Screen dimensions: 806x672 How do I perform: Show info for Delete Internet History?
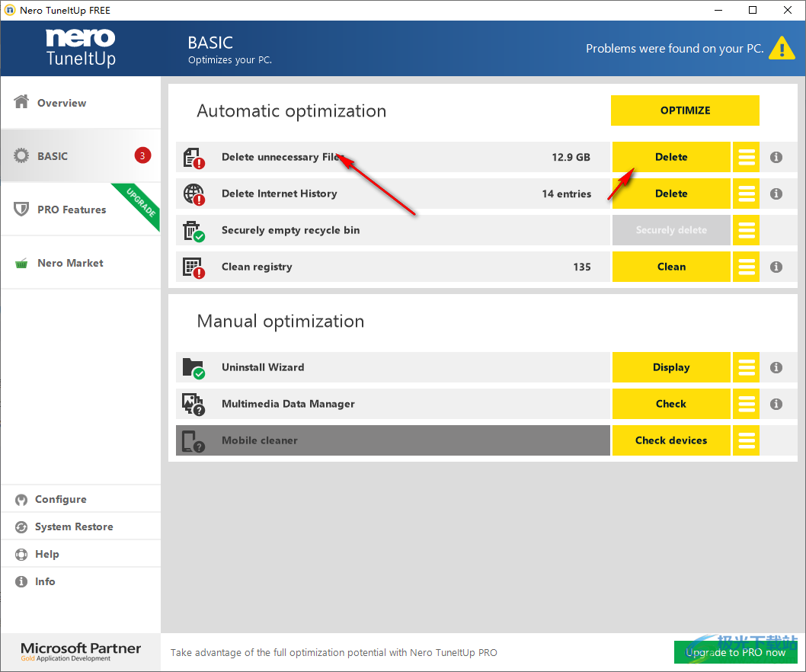776,194
